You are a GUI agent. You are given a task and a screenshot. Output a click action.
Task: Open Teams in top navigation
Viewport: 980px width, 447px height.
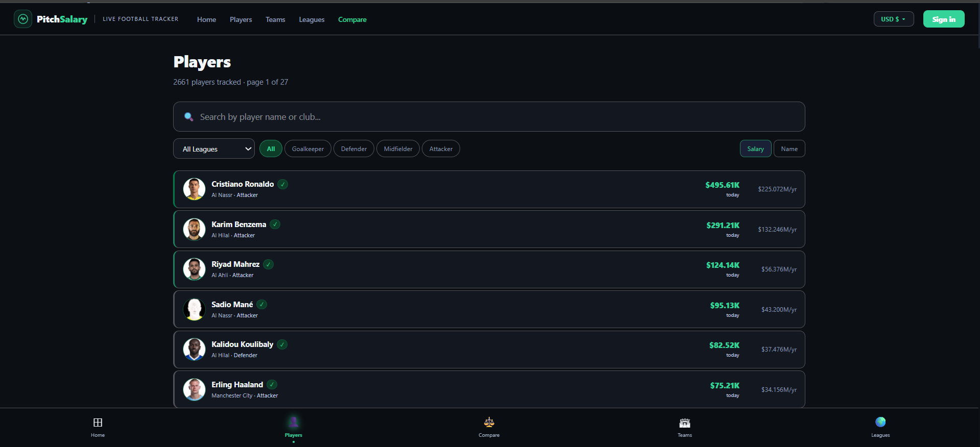point(275,19)
